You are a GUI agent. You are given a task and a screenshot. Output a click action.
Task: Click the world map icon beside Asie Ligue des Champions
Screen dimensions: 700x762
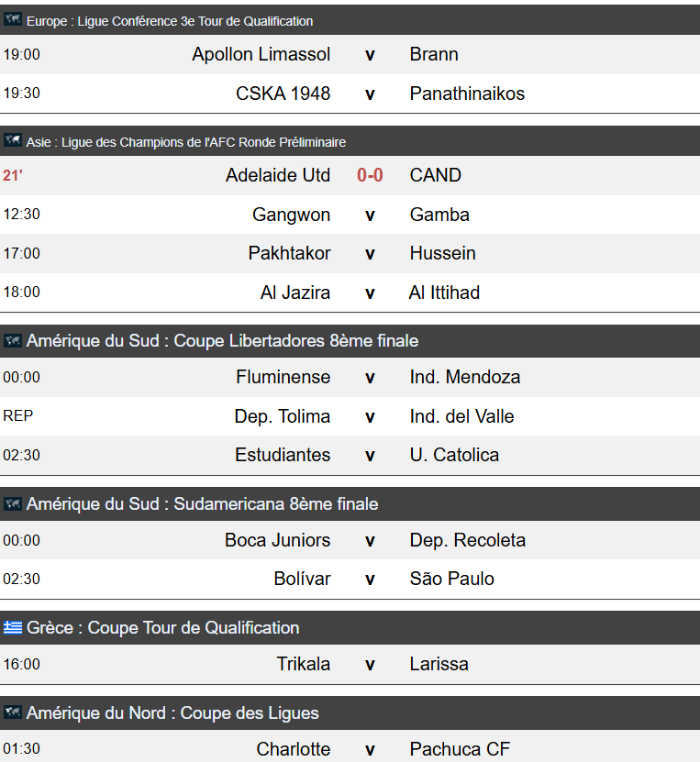tap(13, 140)
